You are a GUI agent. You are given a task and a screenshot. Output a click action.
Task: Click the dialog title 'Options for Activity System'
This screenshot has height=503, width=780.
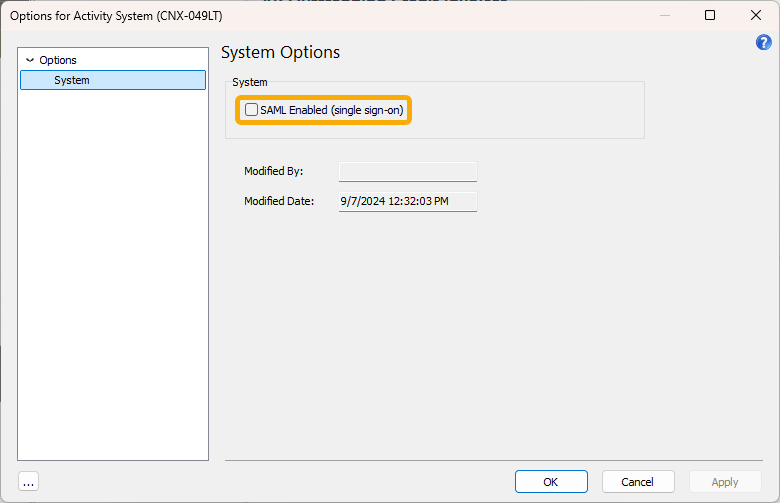click(x=81, y=16)
